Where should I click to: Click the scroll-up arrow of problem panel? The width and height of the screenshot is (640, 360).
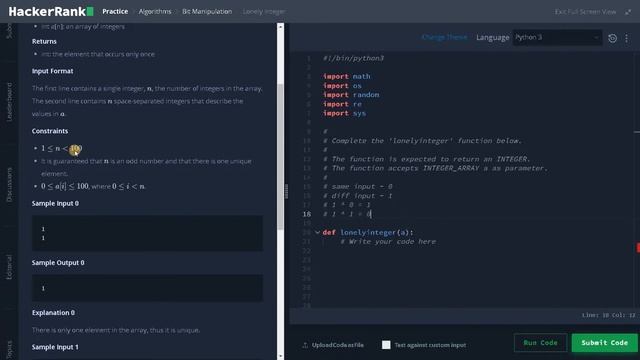point(280,27)
